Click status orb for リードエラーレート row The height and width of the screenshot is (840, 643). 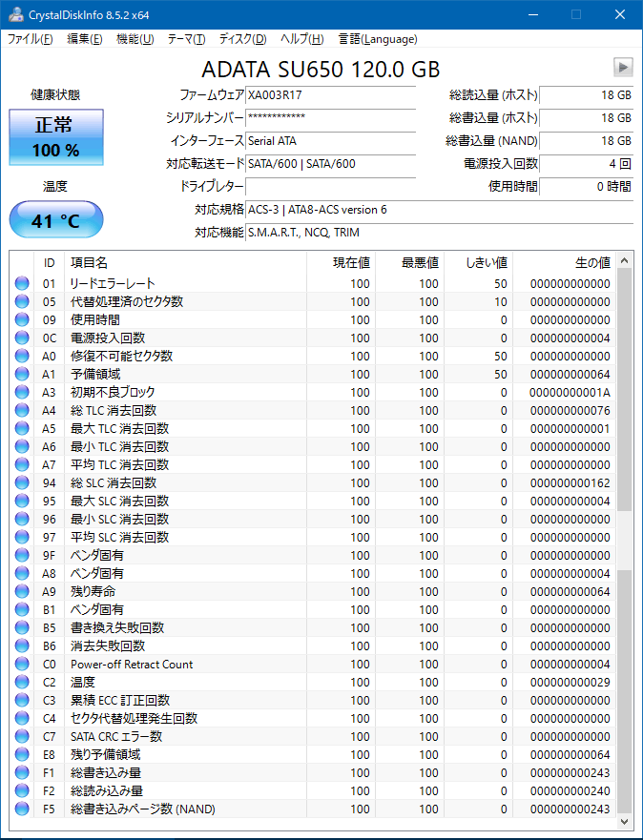pos(22,283)
